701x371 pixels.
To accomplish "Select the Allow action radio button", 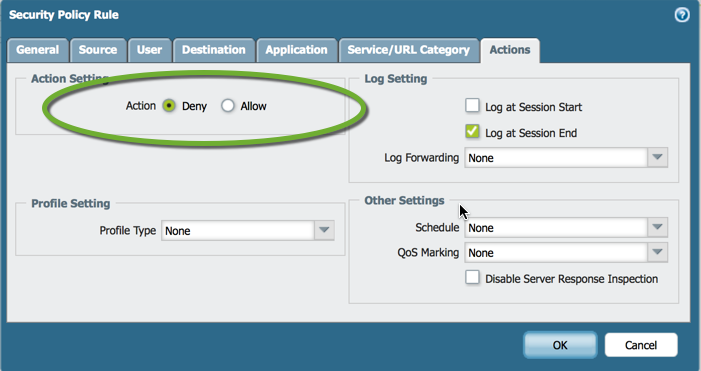I will 228,105.
